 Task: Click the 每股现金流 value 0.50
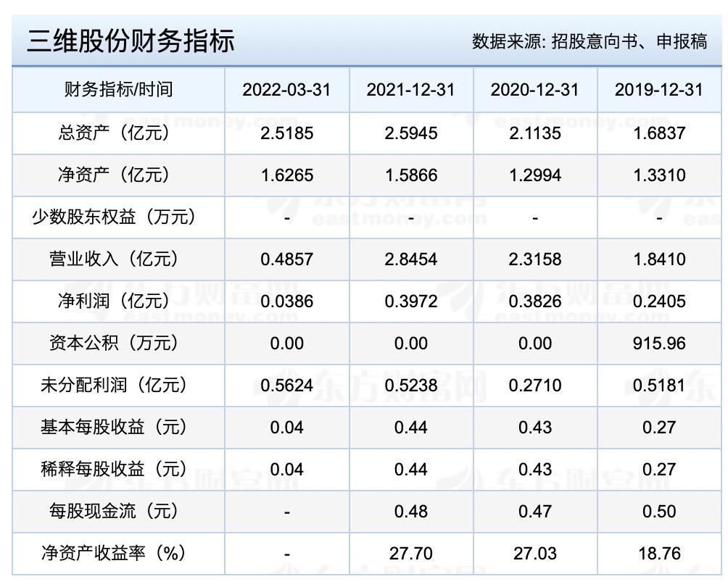pyautogui.click(x=659, y=511)
